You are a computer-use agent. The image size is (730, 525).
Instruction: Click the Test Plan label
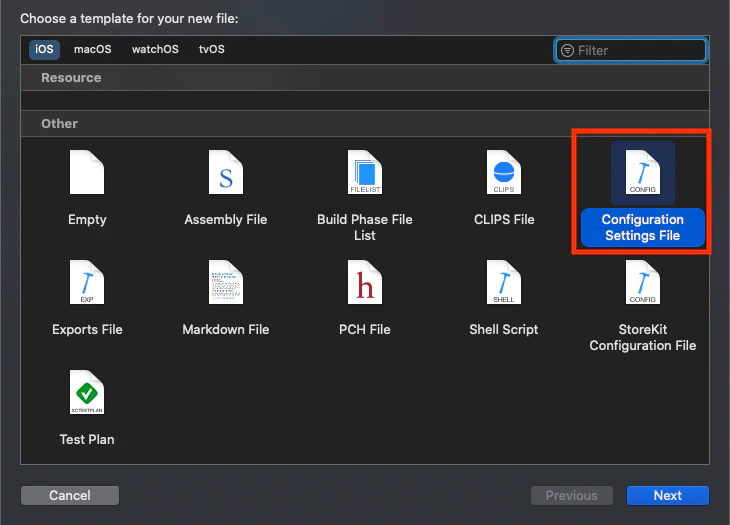point(87,439)
